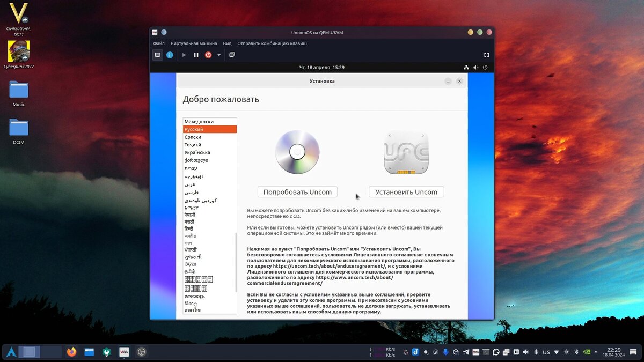Select عربي language

point(210,184)
